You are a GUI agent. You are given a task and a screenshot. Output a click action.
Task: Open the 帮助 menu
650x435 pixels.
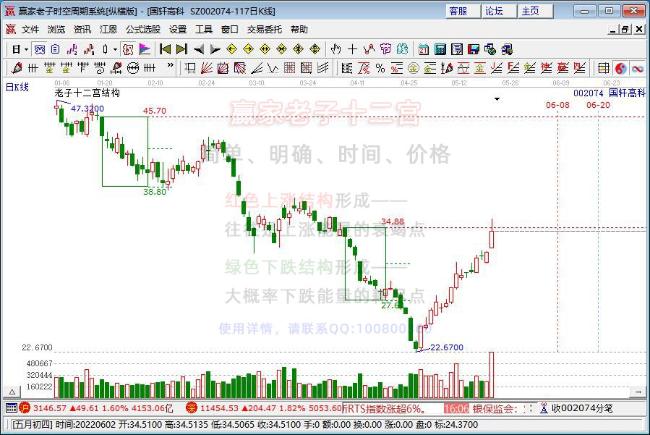tap(299, 29)
